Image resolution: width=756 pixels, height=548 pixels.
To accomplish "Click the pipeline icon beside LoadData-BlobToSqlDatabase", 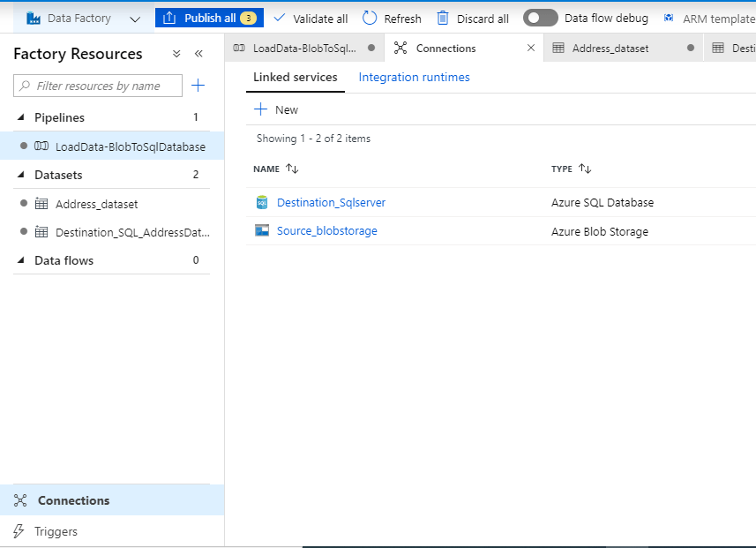I will pos(41,146).
